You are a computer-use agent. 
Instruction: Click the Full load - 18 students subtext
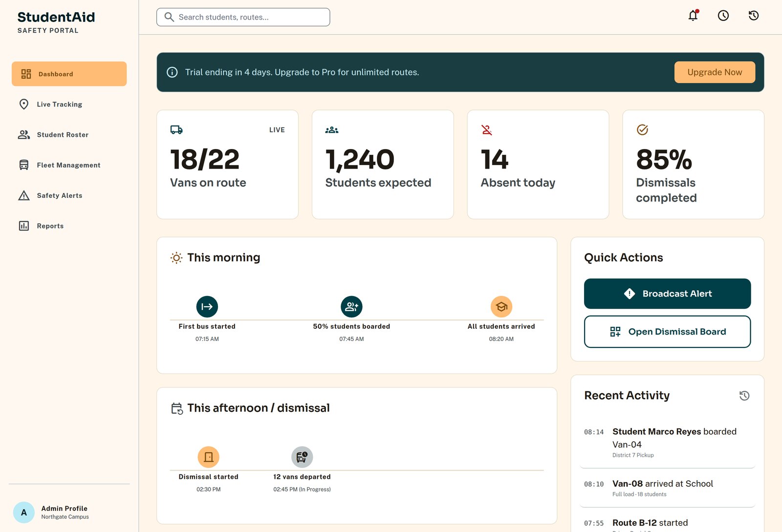(639, 494)
